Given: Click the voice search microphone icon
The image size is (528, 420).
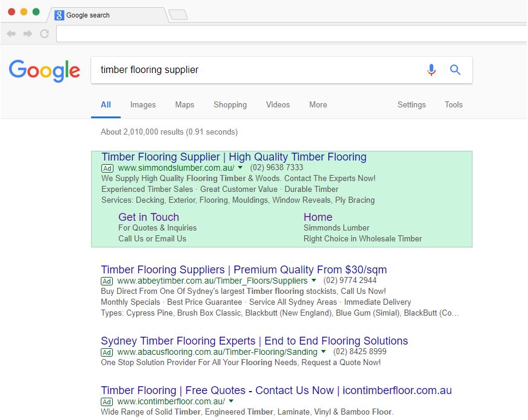Looking at the screenshot, I should coord(431,70).
